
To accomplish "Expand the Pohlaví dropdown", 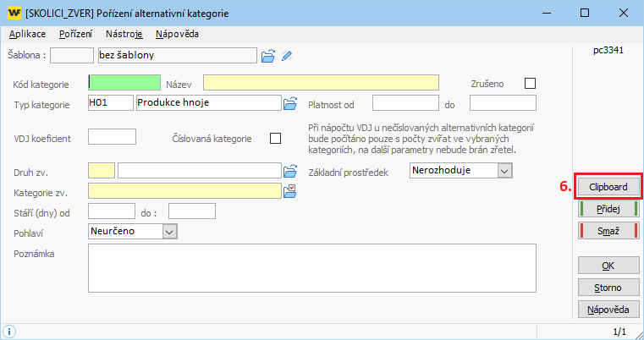I will pos(168,230).
